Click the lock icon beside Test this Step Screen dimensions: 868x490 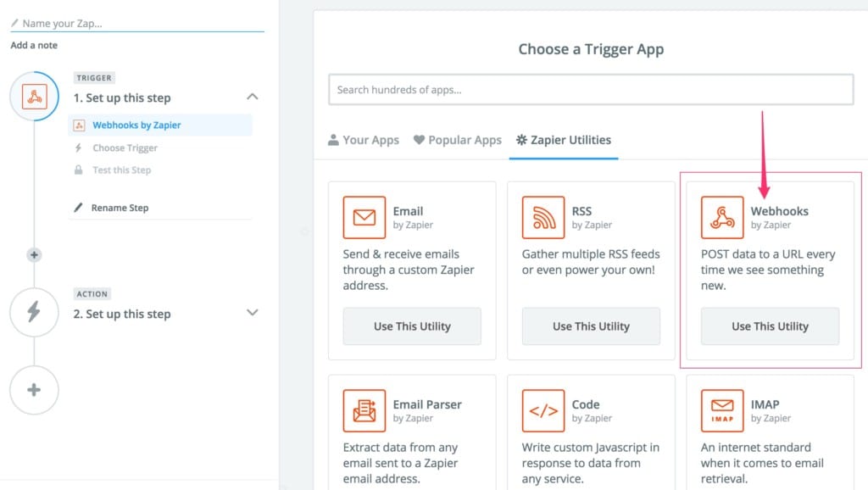pyautogui.click(x=79, y=170)
